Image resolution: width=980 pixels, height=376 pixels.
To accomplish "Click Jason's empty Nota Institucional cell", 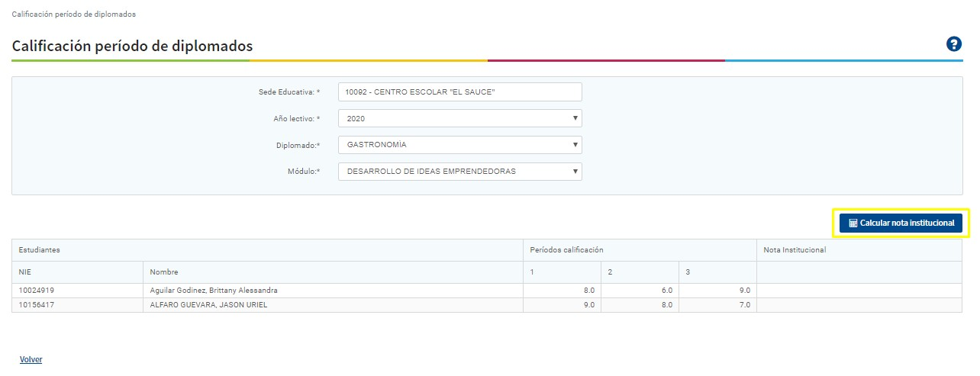I will [x=859, y=305].
